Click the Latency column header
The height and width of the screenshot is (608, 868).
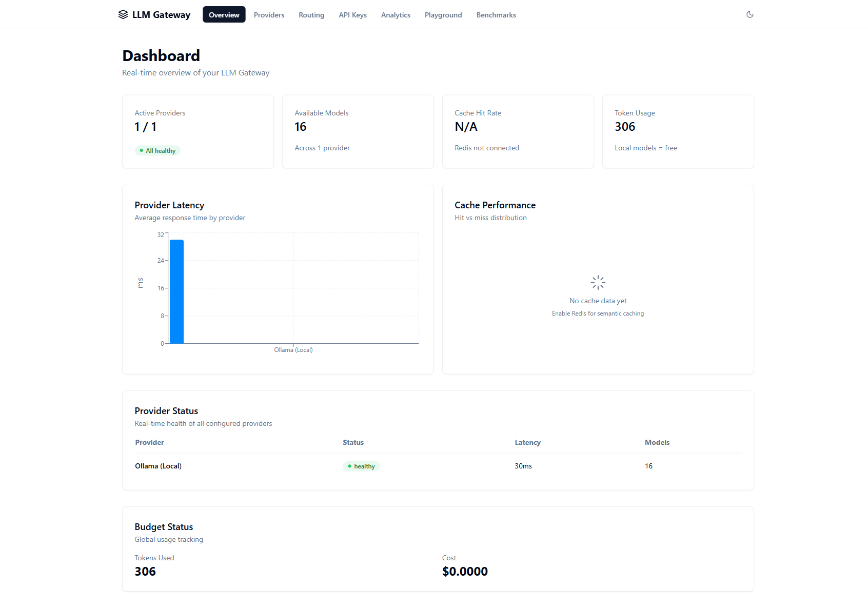(x=527, y=442)
